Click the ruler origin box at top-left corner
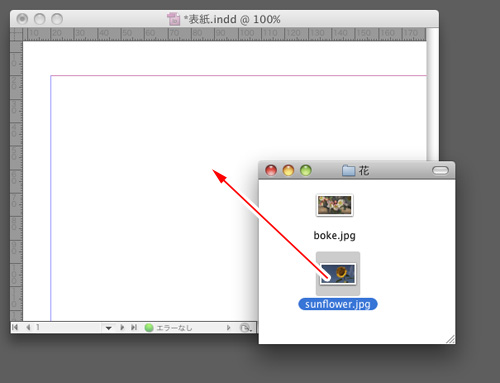 (x=16, y=34)
